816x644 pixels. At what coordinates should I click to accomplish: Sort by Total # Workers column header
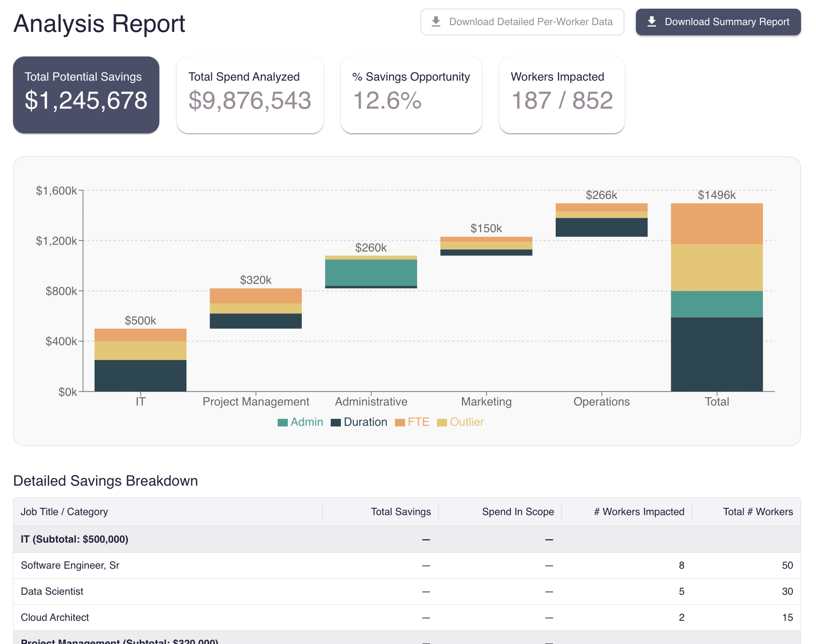coord(758,512)
